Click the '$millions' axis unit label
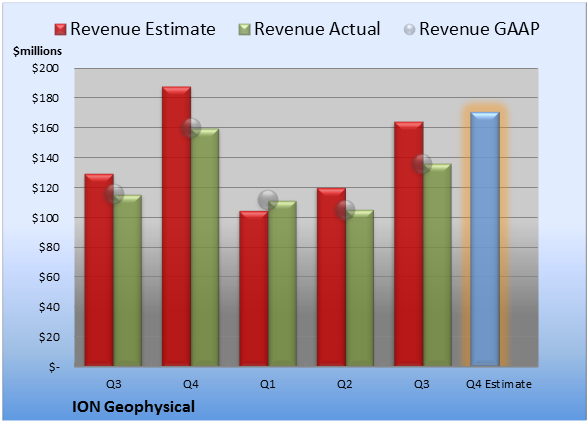 click(x=37, y=51)
